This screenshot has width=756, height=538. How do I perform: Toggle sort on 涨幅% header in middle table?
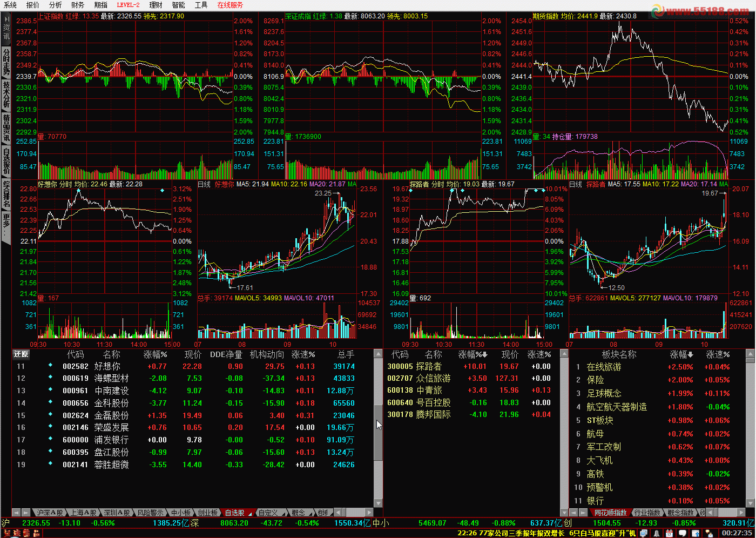[473, 354]
